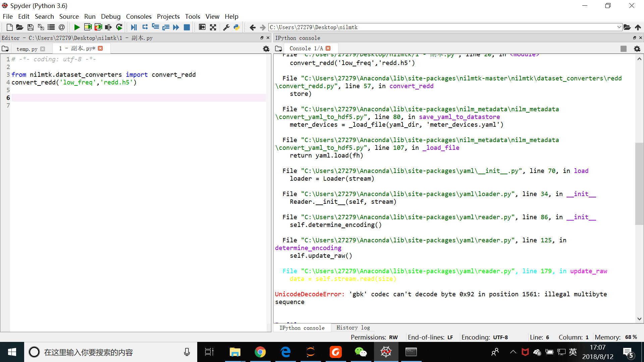Go up to the parent directory
This screenshot has width=644, height=362.
[638, 27]
